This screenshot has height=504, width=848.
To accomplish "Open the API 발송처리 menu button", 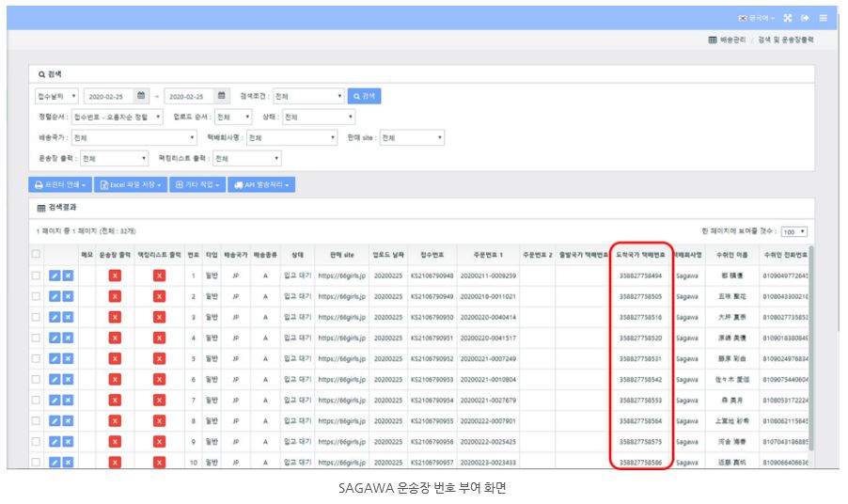I will pyautogui.click(x=261, y=185).
